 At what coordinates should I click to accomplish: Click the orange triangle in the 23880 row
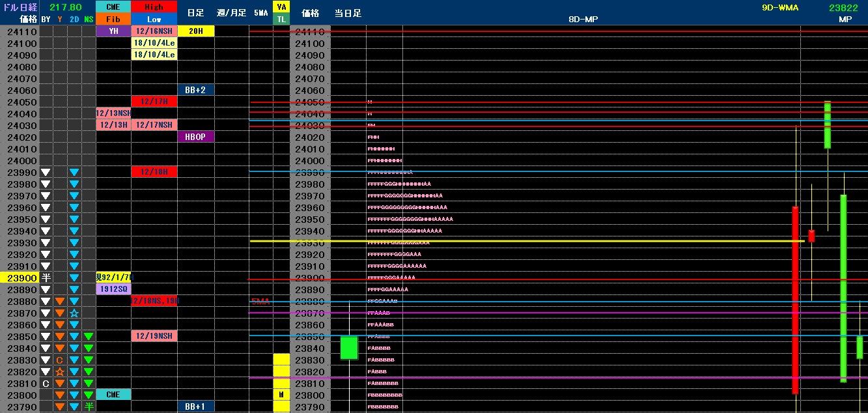pyautogui.click(x=60, y=302)
